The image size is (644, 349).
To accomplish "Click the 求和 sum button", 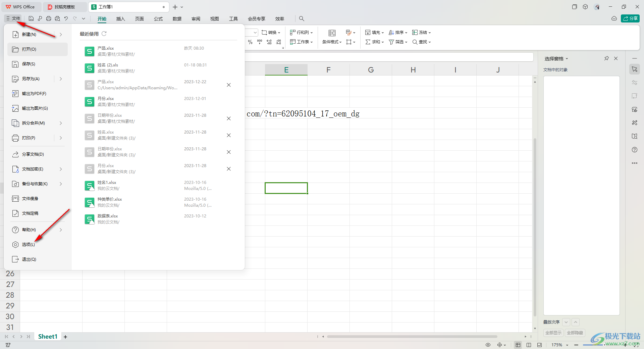I will (374, 42).
